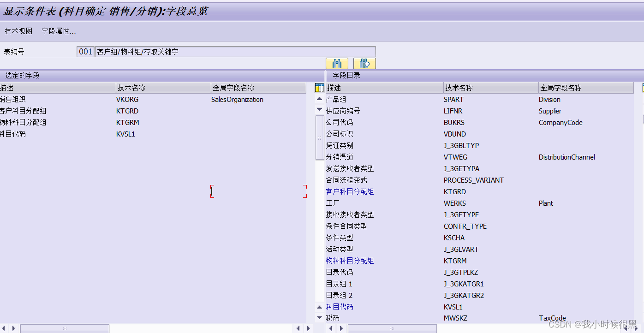Select 产品组 in field catalog
644x333 pixels.
pos(336,100)
